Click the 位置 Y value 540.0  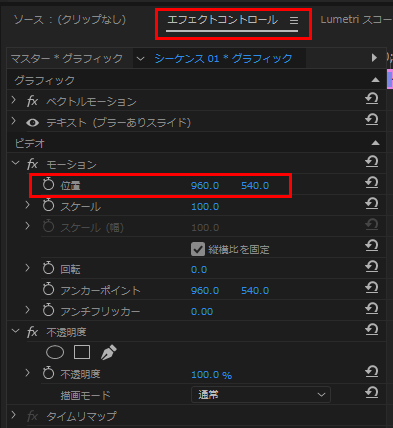[x=255, y=186]
